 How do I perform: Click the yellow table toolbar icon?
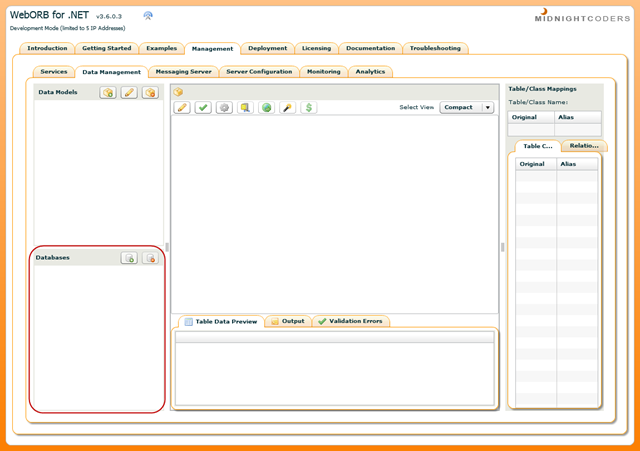coord(245,108)
